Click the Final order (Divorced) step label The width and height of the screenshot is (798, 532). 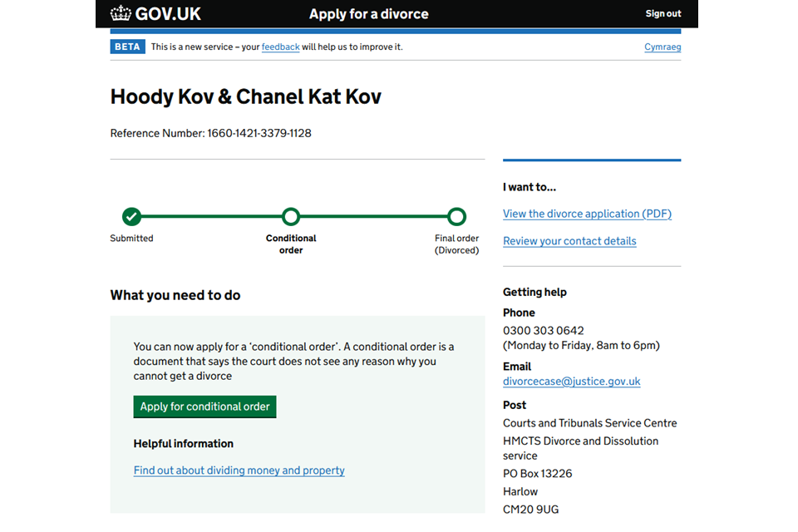tap(456, 244)
